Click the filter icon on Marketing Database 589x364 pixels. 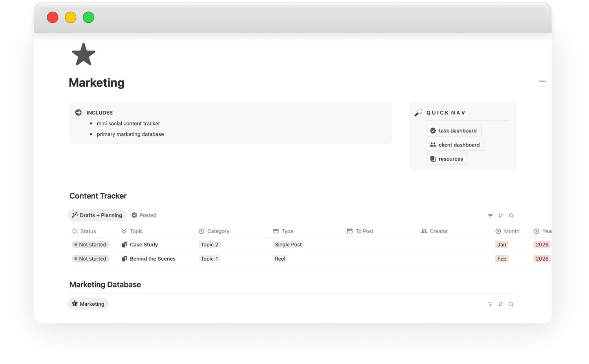pyautogui.click(x=490, y=304)
